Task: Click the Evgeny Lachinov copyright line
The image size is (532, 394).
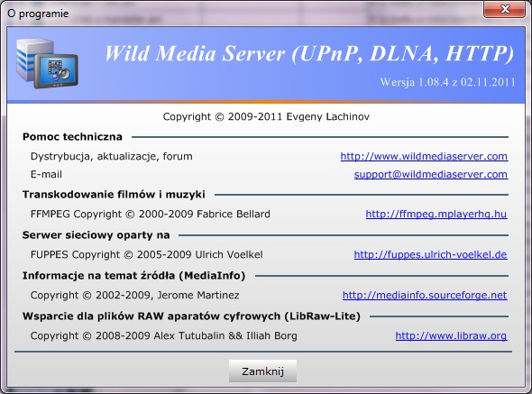Action: (266, 116)
